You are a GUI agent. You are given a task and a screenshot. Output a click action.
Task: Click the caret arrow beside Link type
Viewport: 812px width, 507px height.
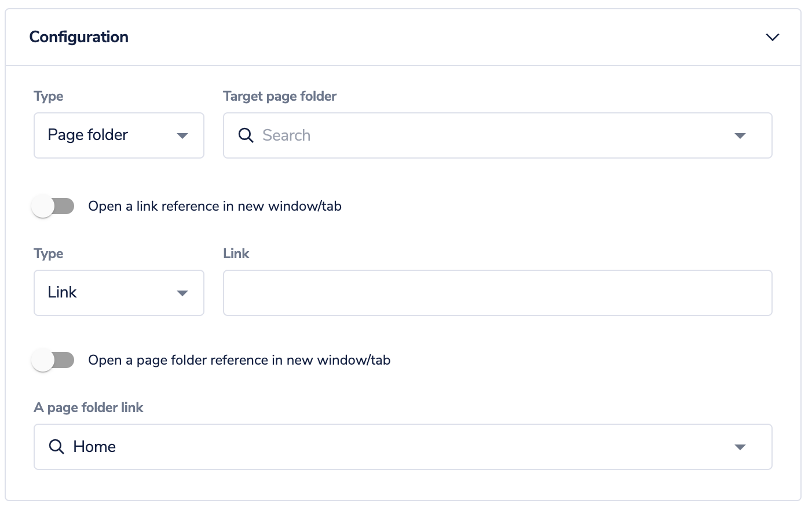pyautogui.click(x=182, y=293)
